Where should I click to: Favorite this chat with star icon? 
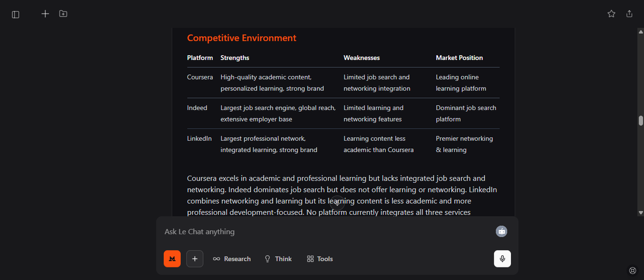tap(611, 13)
